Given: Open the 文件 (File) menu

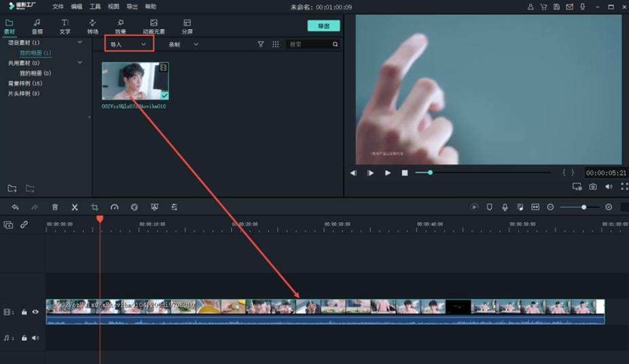Looking at the screenshot, I should pyautogui.click(x=58, y=7).
